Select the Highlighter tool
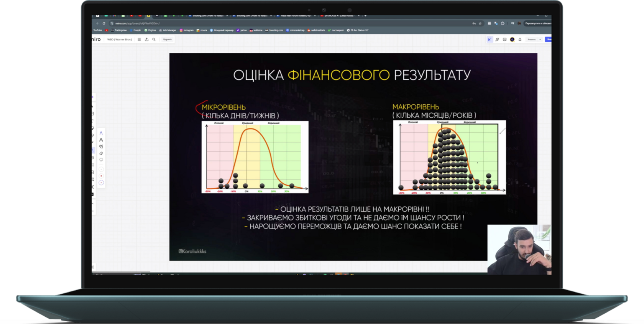This screenshot has height=324, width=644. [101, 140]
